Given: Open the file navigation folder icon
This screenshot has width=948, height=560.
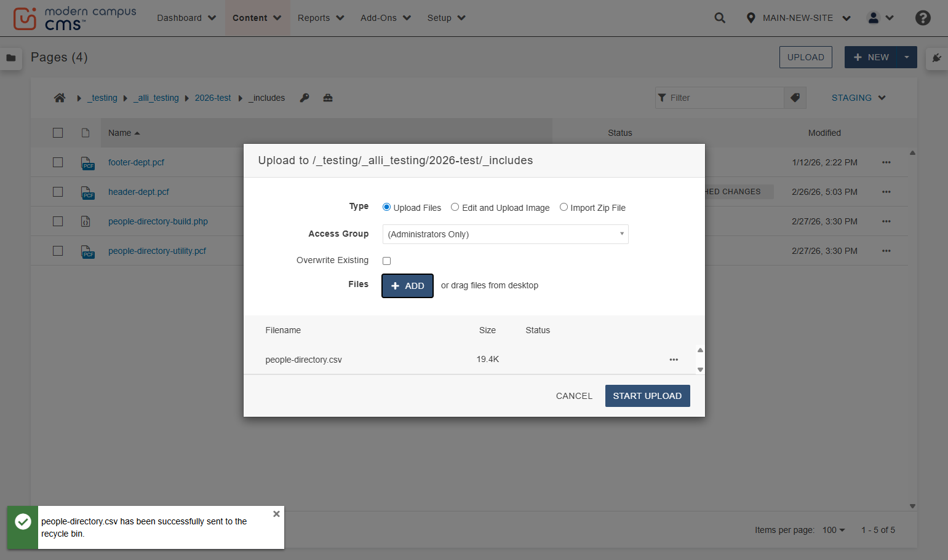Looking at the screenshot, I should (11, 58).
